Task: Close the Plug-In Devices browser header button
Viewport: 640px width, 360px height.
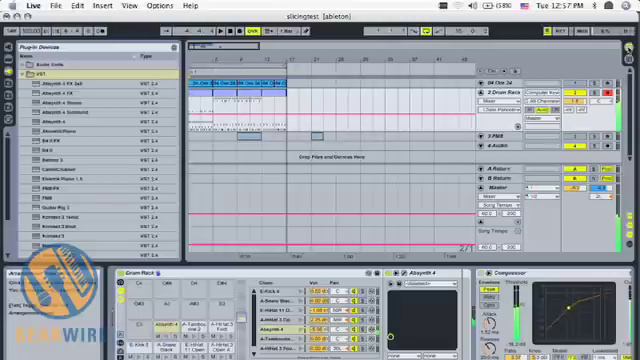Action: pos(174,47)
